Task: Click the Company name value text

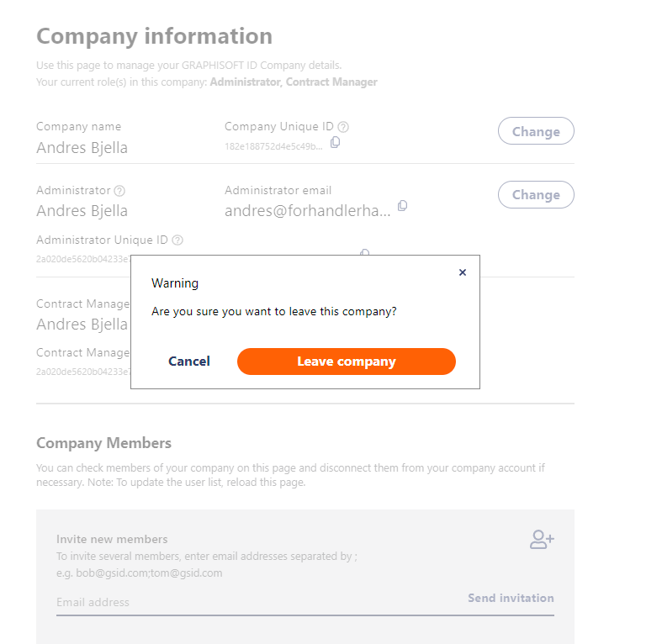Action: coord(82,147)
